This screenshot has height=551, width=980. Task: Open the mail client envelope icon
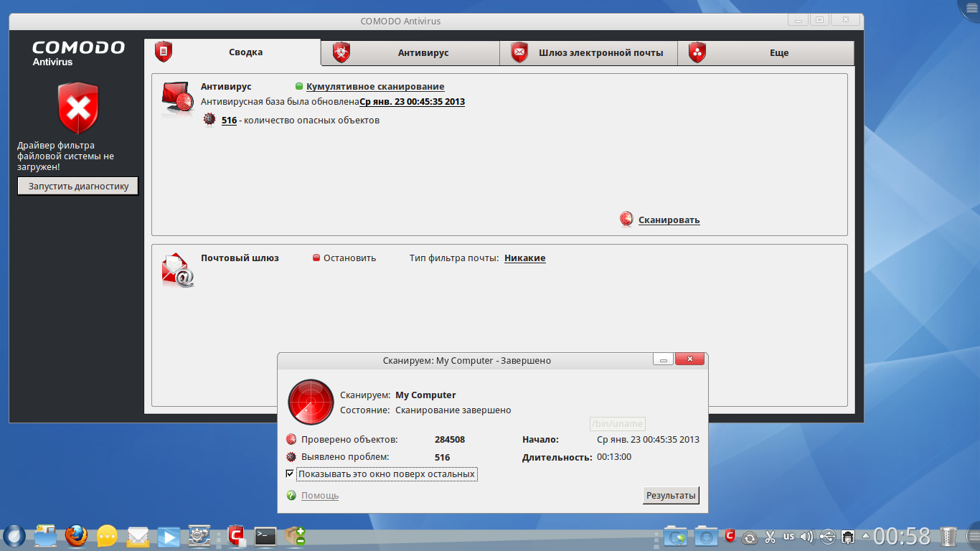138,535
